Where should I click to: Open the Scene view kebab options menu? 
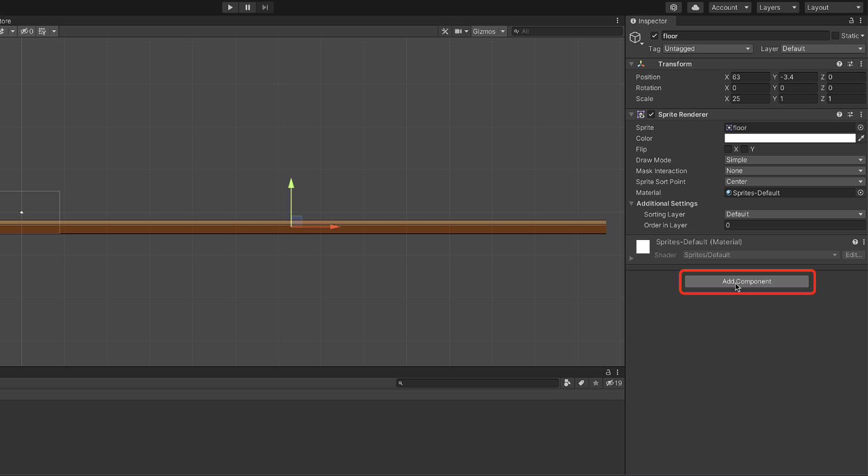click(x=617, y=21)
